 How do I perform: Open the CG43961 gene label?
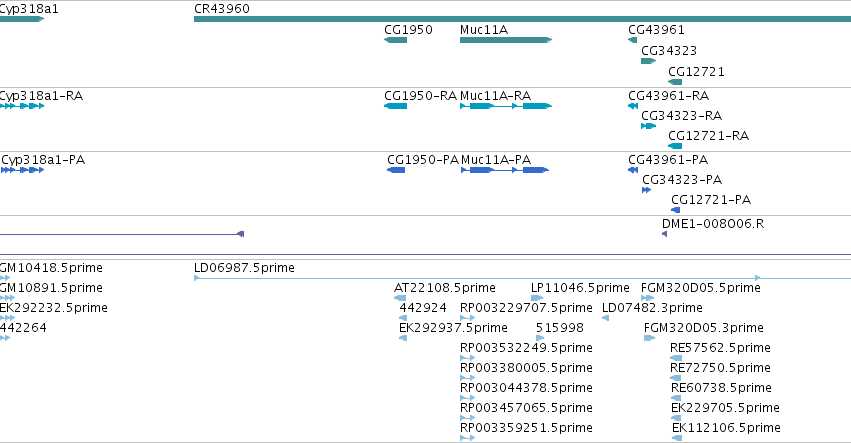click(x=656, y=29)
